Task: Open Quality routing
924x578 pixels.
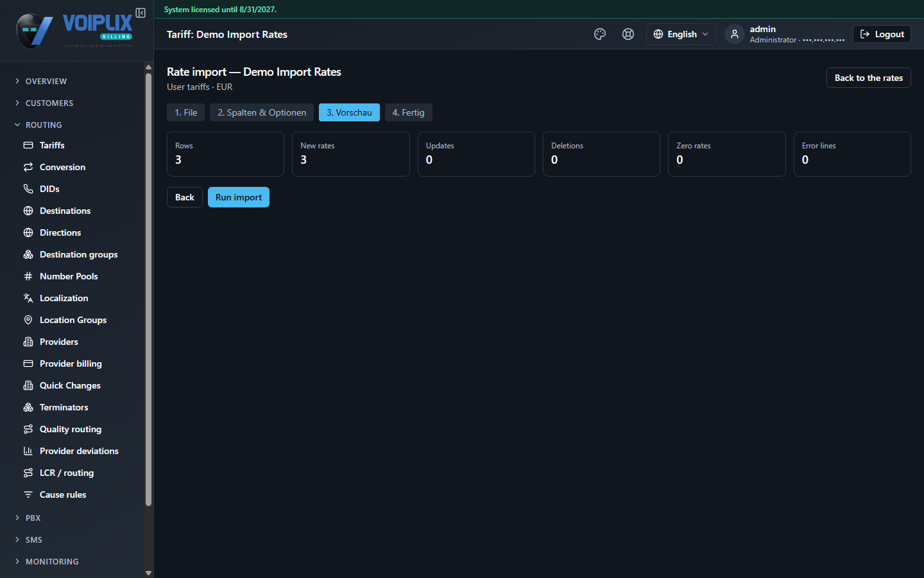Action: pos(72,429)
